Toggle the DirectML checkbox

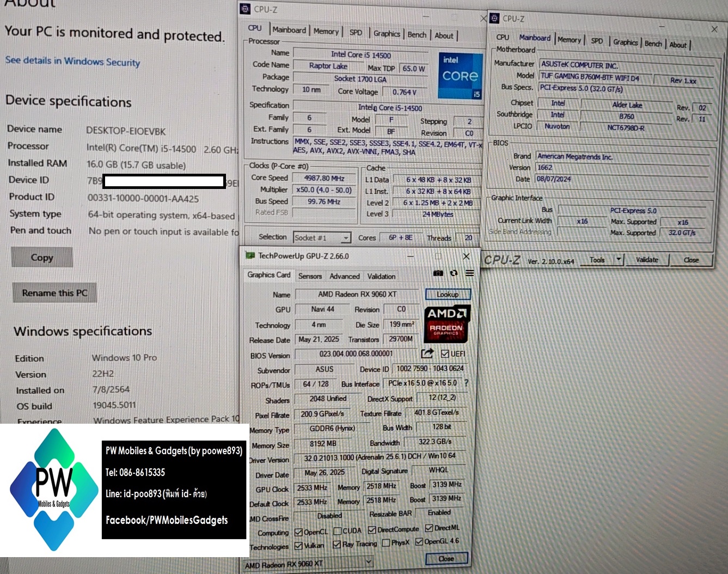tap(429, 528)
